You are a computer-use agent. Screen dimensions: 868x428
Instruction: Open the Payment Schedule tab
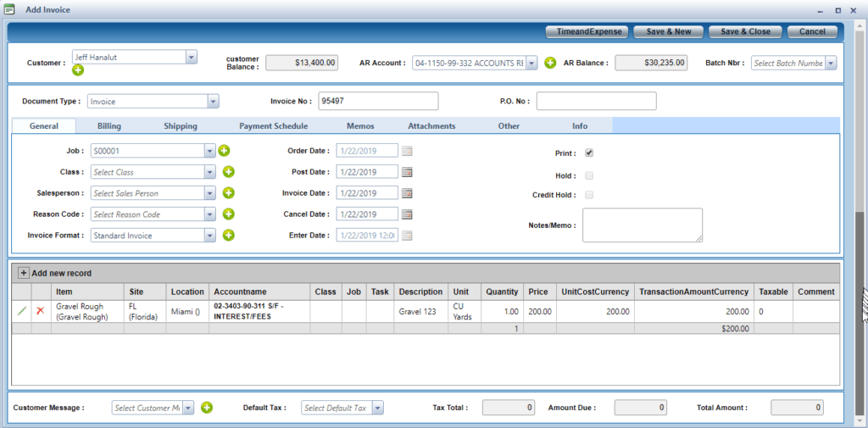pos(274,126)
